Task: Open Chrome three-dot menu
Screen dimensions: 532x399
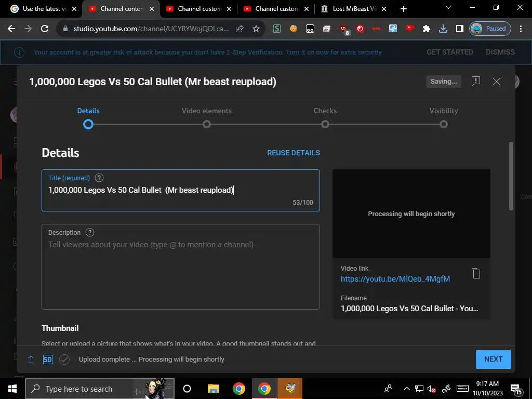Action: [521, 29]
